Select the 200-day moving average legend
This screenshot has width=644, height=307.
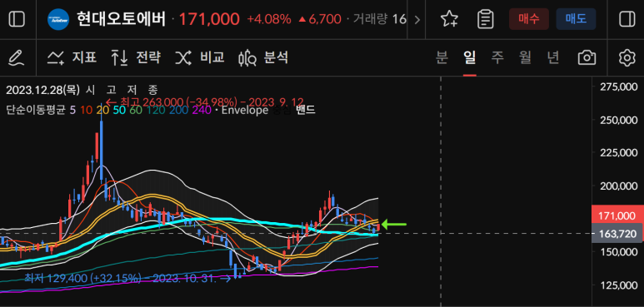177,110
